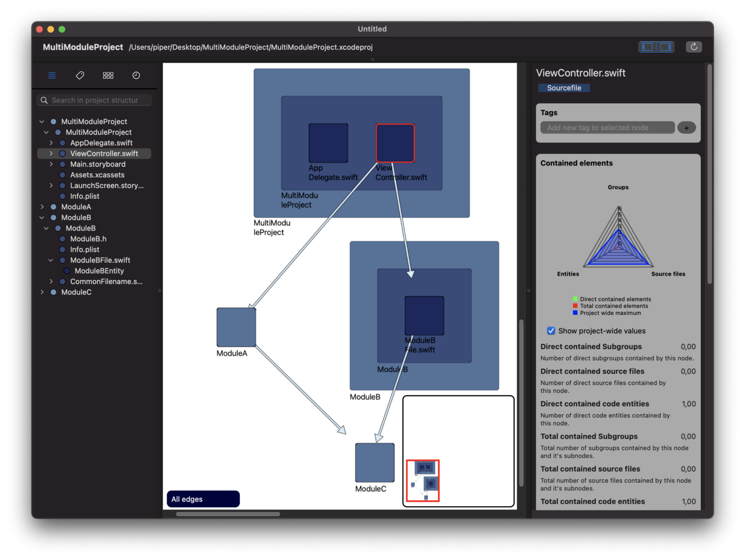Expand the Main.storyboard tree chevron
This screenshot has width=745, height=560.
[51, 164]
